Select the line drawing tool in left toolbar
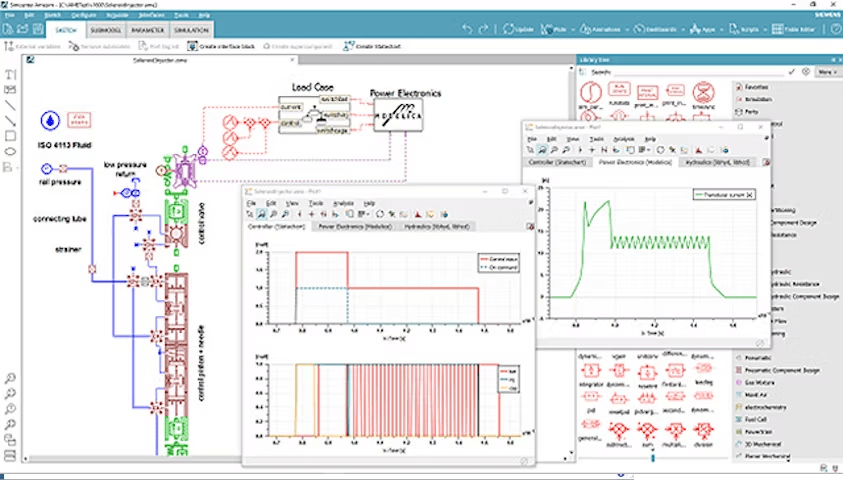This screenshot has width=843, height=481. 10,104
